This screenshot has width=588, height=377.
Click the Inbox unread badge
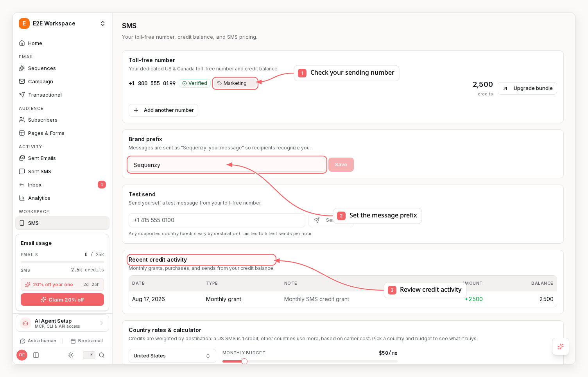pos(102,185)
